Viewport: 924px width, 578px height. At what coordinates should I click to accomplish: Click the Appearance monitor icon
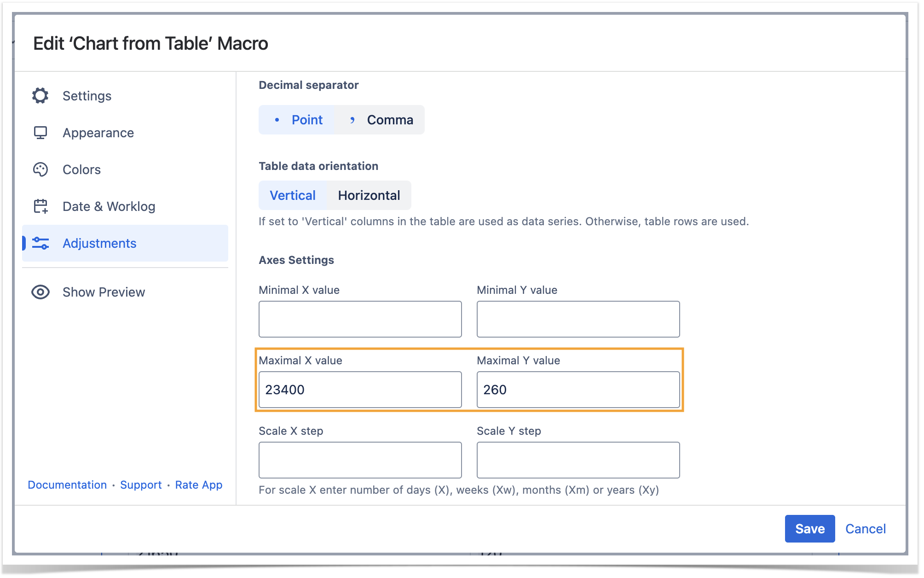click(x=40, y=133)
